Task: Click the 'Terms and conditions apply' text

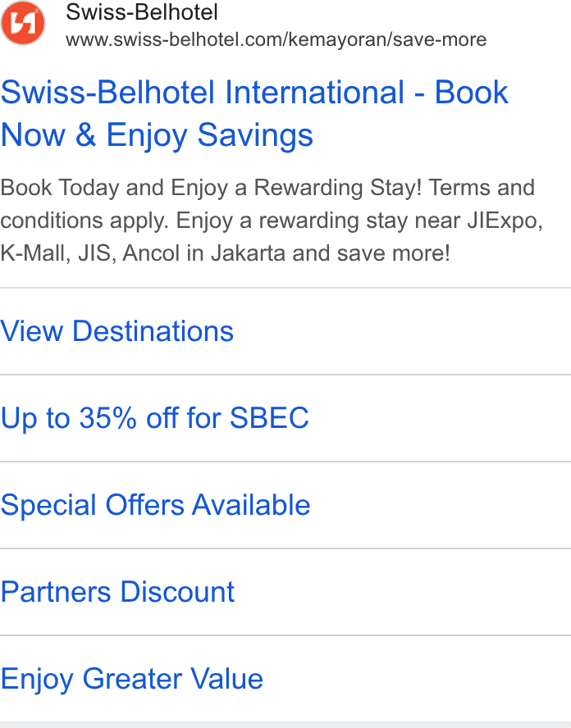Action: pyautogui.click(x=267, y=204)
